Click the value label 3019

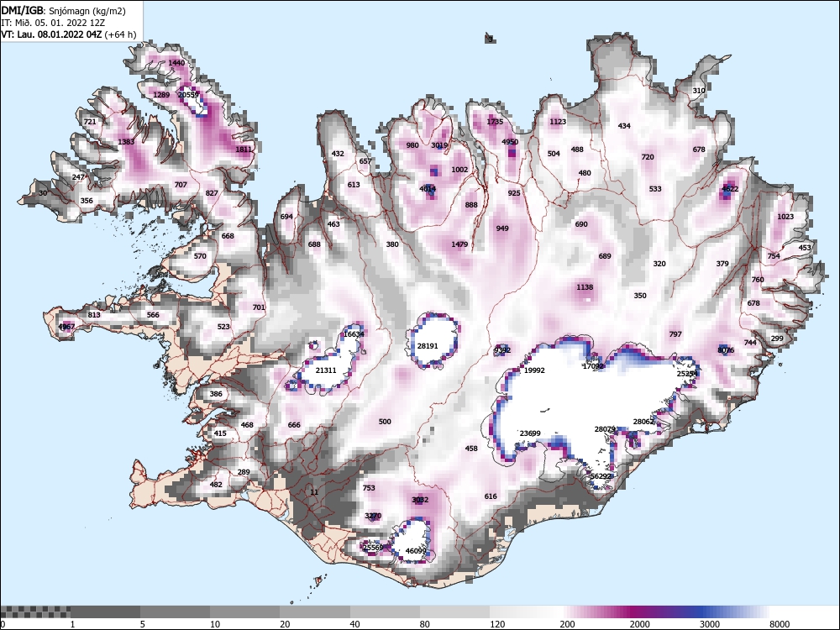click(x=439, y=145)
